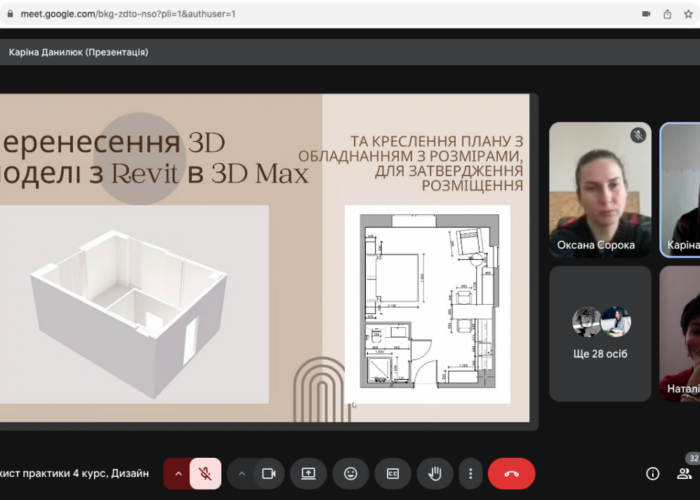Send an emoji reaction
This screenshot has width=700, height=500.
click(351, 473)
